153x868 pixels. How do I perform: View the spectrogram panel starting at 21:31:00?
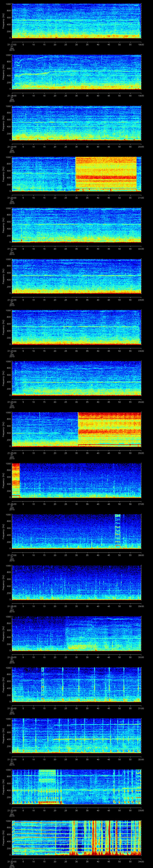(x=76, y=736)
